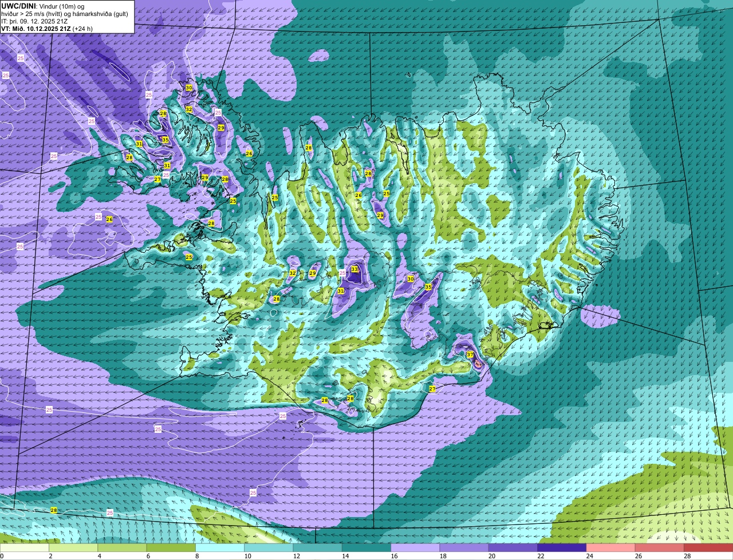Pick the 10–12 m/s legend swatch

[x=269, y=548]
